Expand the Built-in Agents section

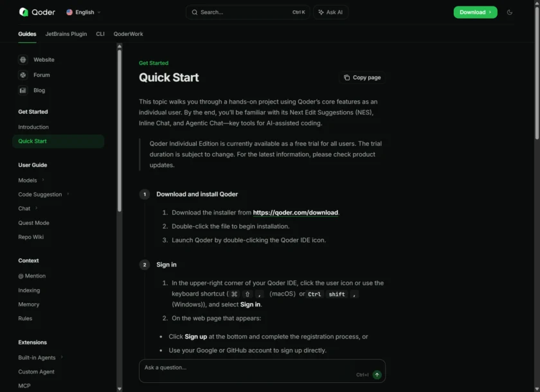pos(62,357)
